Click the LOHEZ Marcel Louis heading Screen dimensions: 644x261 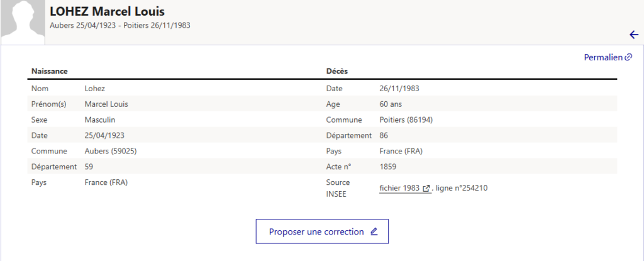(x=107, y=11)
